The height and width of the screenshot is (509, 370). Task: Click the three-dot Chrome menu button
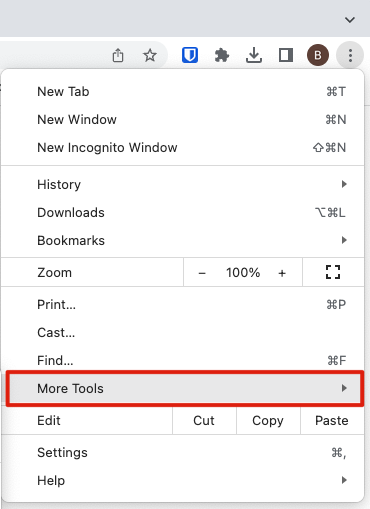[x=350, y=55]
